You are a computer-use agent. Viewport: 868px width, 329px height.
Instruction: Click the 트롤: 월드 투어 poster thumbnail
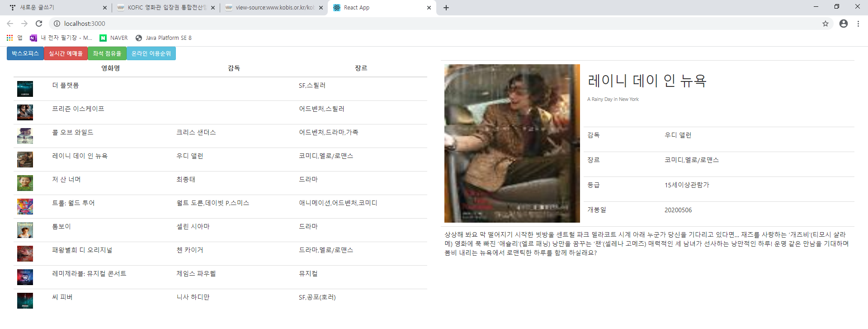pos(25,206)
